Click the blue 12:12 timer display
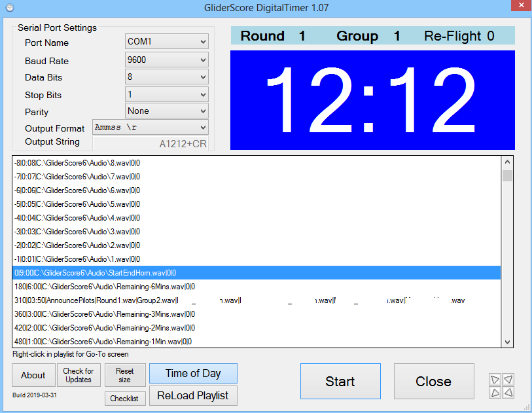 [372, 100]
